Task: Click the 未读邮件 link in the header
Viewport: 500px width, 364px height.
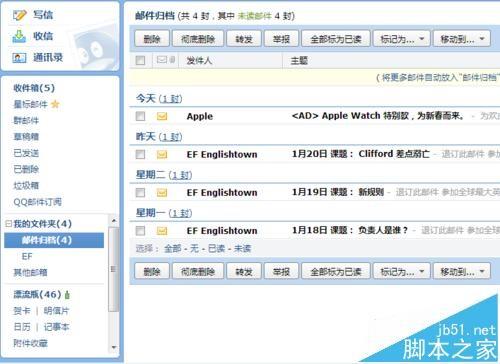Action: (254, 16)
